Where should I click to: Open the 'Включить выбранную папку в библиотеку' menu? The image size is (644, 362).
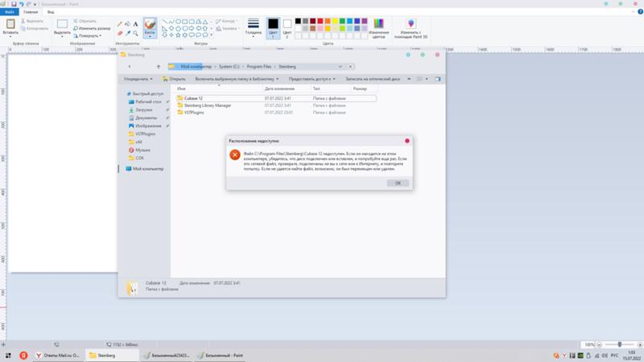237,79
